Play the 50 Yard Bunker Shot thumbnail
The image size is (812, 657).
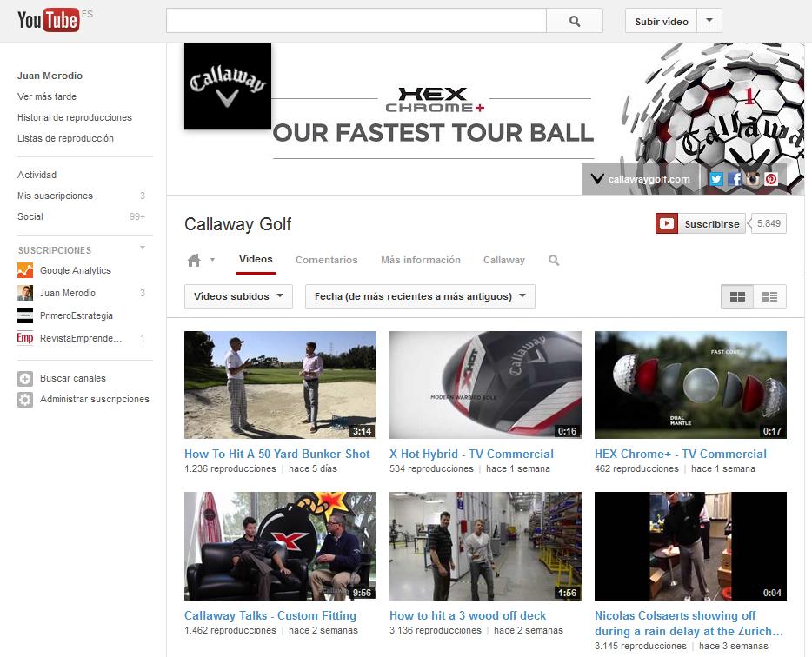coord(280,385)
